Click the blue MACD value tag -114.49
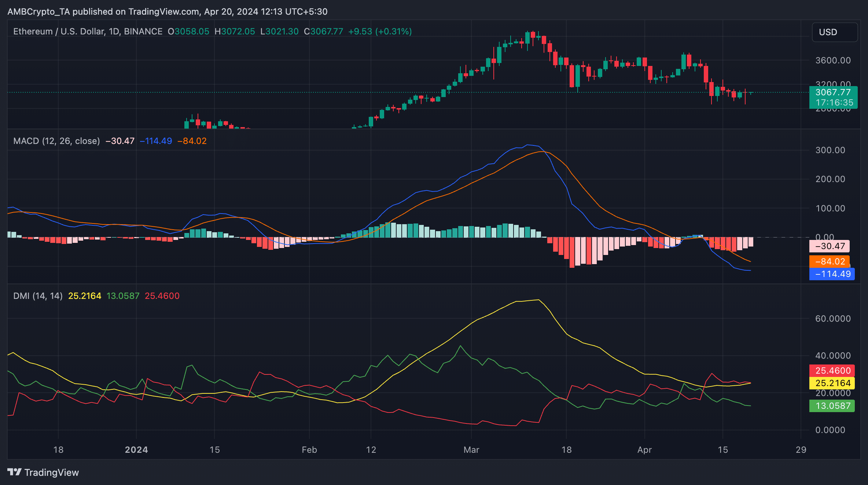This screenshot has height=485, width=868. 832,274
